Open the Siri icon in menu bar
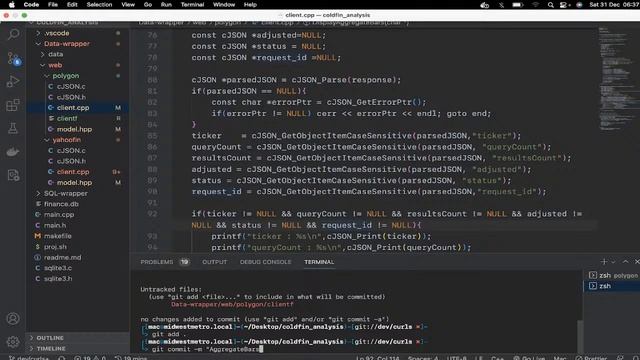 tap(579, 5)
